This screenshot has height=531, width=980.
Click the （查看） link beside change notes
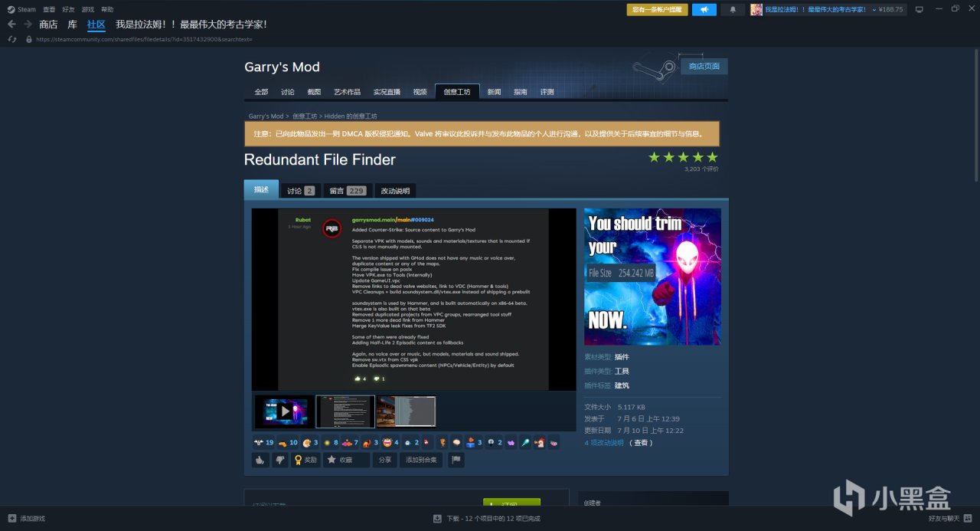point(642,443)
